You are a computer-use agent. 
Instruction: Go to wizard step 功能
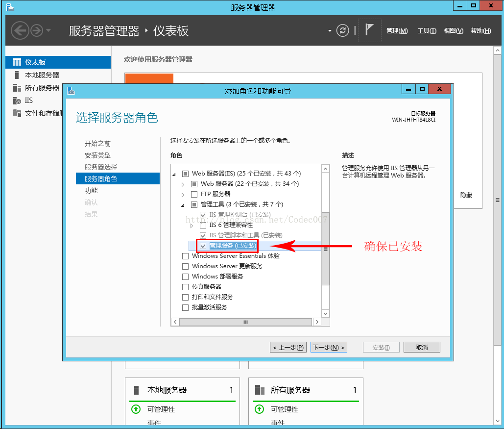91,190
